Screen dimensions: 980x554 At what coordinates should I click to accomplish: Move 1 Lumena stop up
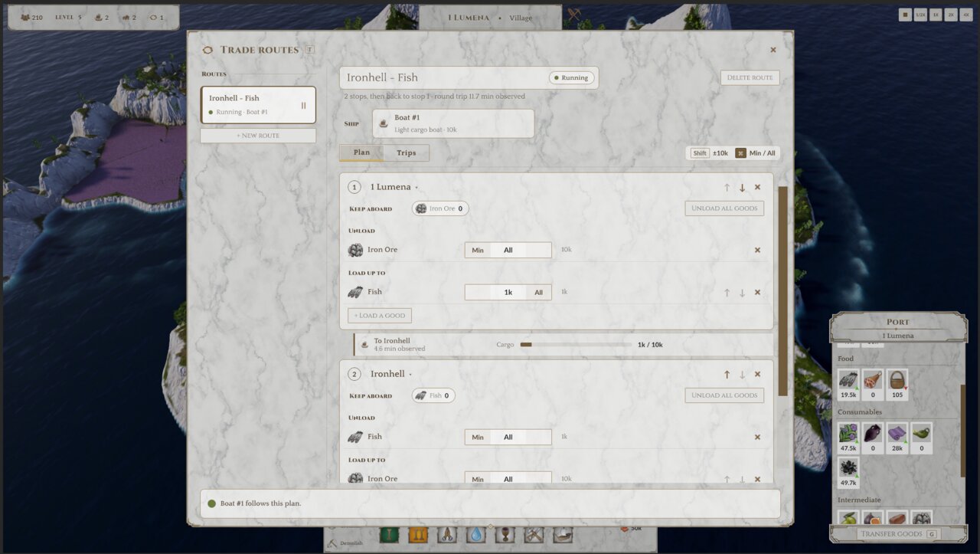tap(727, 188)
